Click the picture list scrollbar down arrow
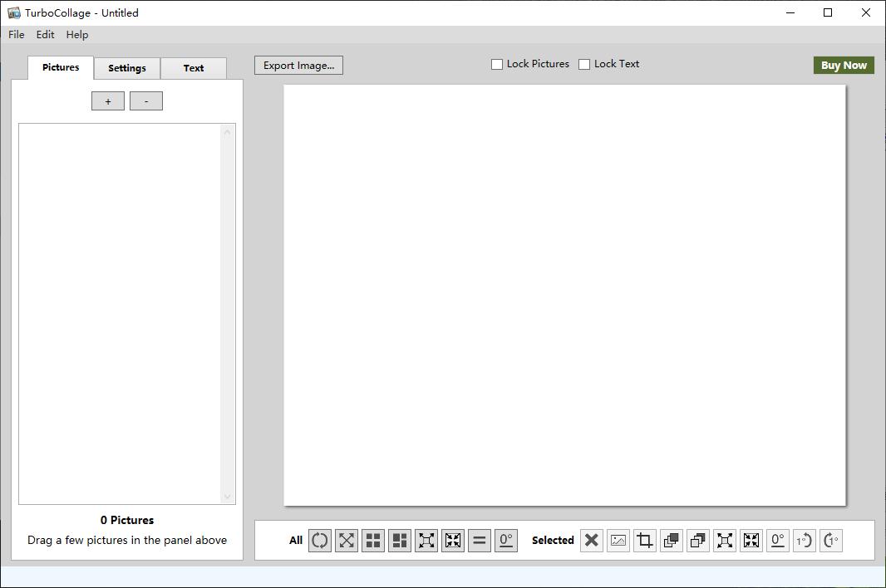The width and height of the screenshot is (886, 588). (227, 497)
